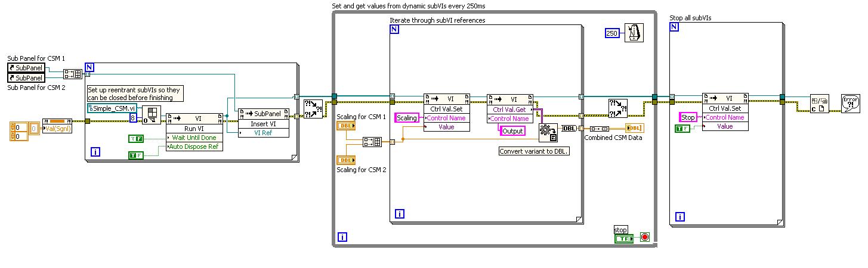Screen dimensions: 868x268
Task: Click the Variant To Data conversion node
Action: pyautogui.click(x=548, y=132)
